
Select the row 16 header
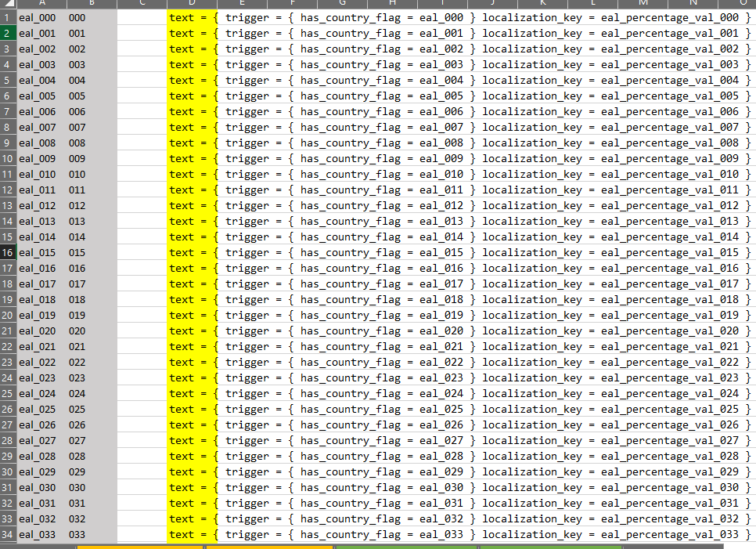8,253
